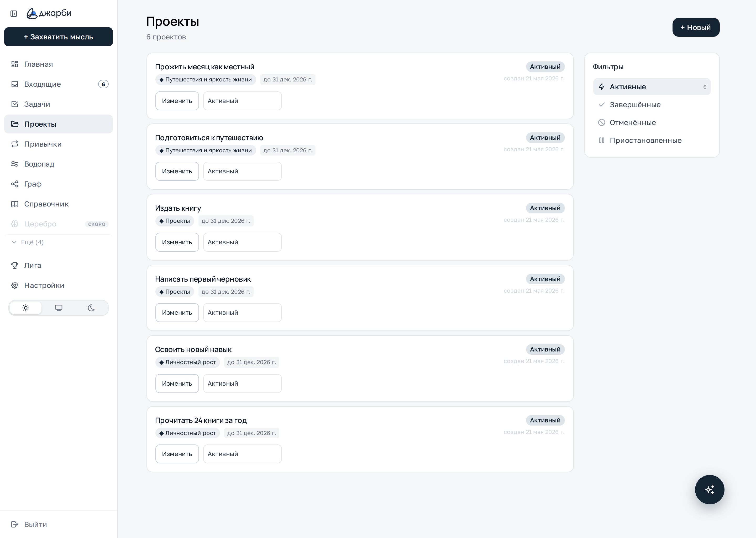Viewport: 756px width, 538px height.
Task: Click Изменить for Написать первый черновик
Action: click(x=177, y=312)
